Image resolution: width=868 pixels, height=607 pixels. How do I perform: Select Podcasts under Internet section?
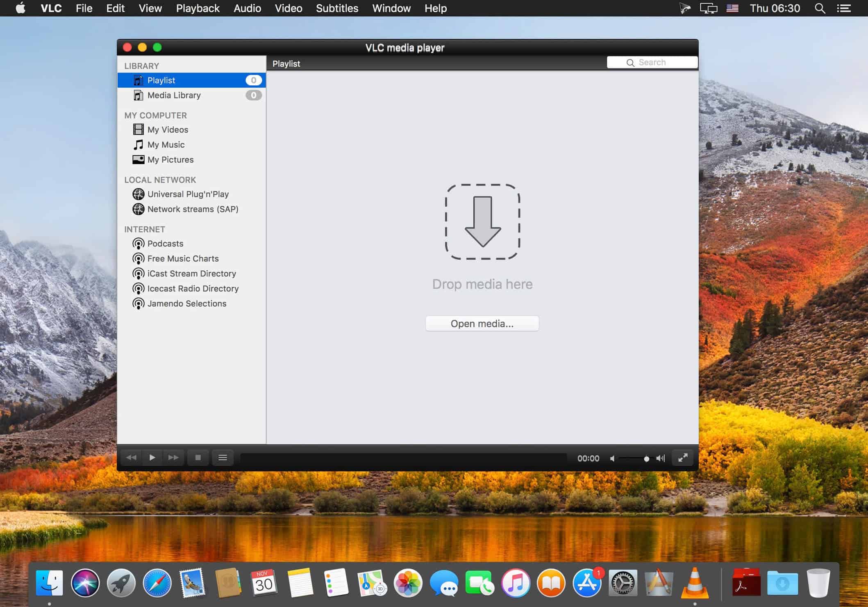[x=165, y=244]
